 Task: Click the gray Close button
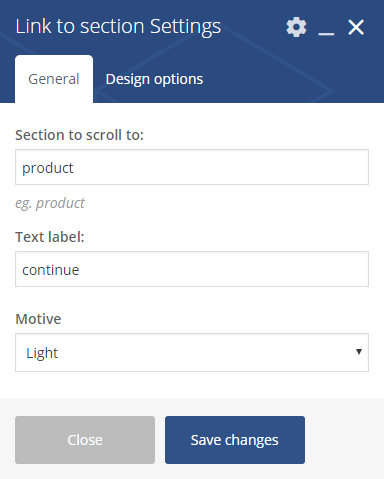[x=85, y=440]
